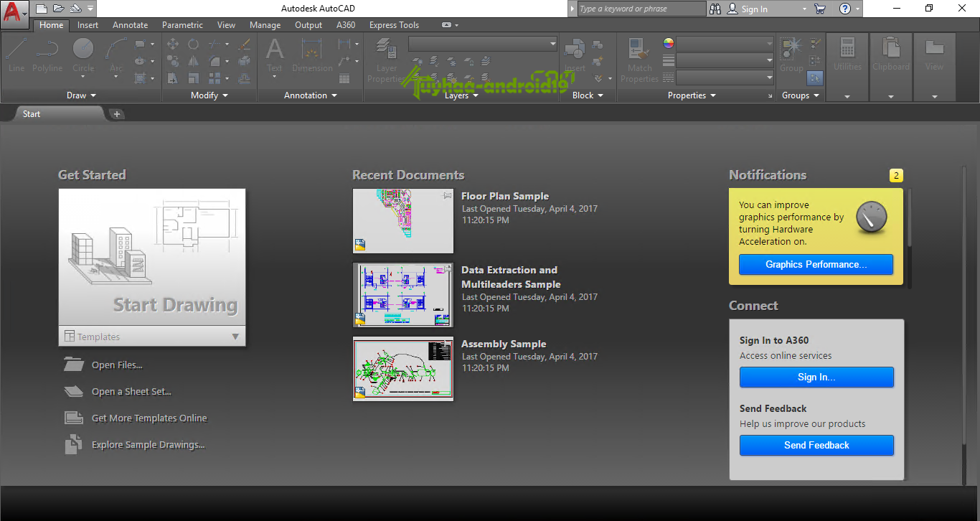This screenshot has width=980, height=521.
Task: Click the Text annotation tool
Action: tap(275, 55)
